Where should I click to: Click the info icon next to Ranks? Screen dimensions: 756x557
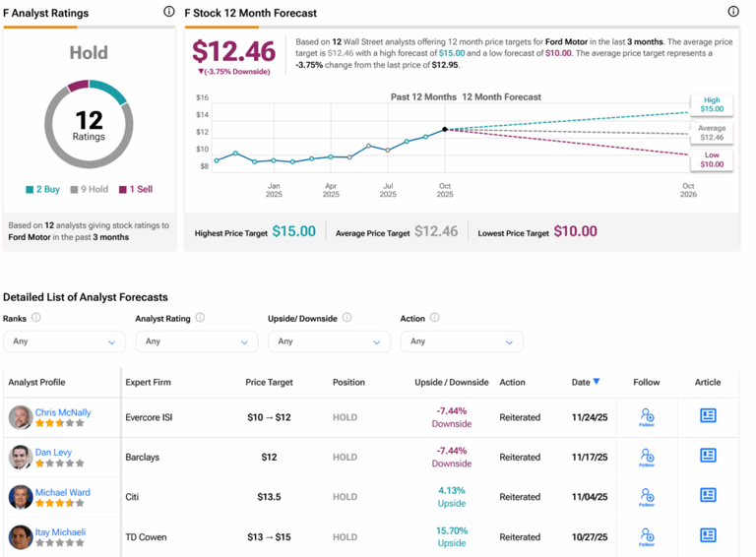click(36, 318)
